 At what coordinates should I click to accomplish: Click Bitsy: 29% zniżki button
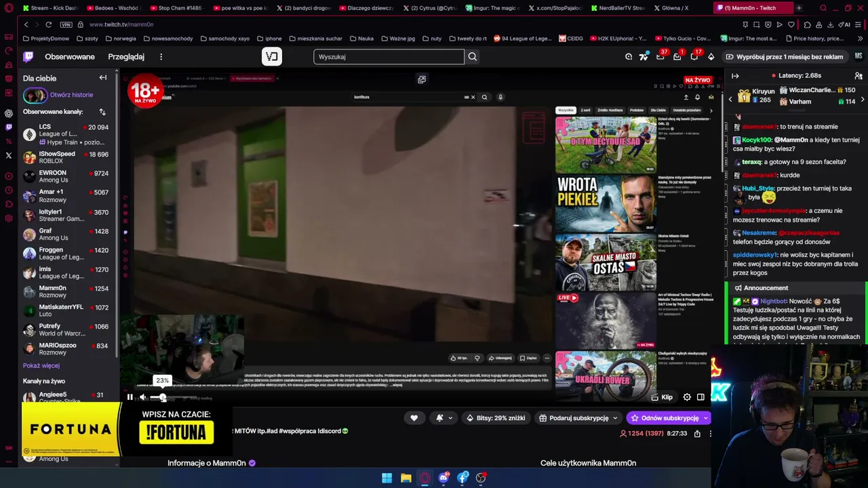496,418
